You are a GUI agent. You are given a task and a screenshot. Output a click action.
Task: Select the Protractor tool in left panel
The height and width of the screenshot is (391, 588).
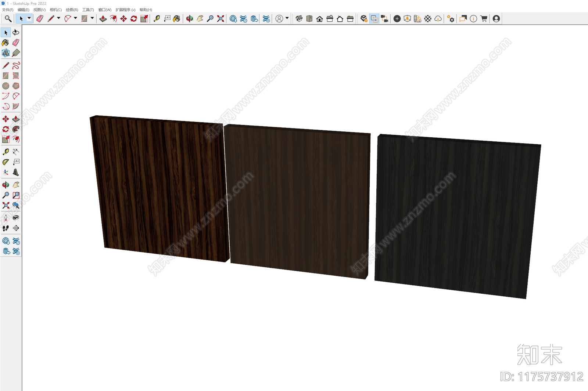tap(6, 162)
